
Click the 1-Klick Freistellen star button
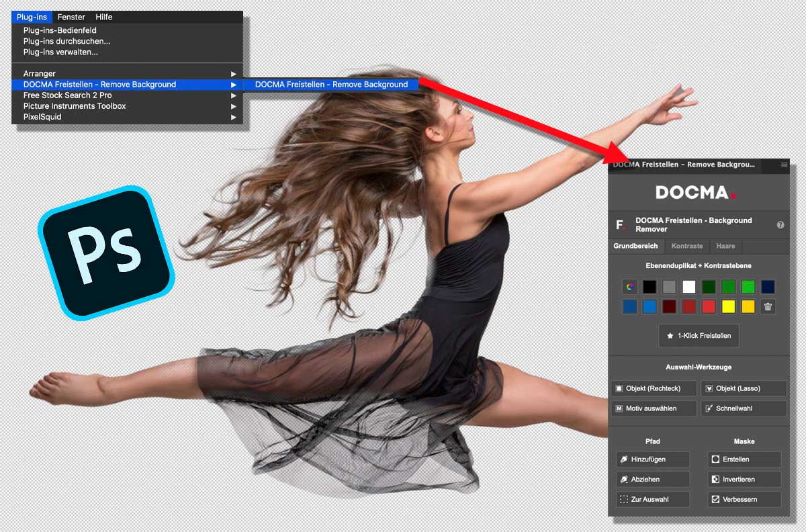pos(699,335)
